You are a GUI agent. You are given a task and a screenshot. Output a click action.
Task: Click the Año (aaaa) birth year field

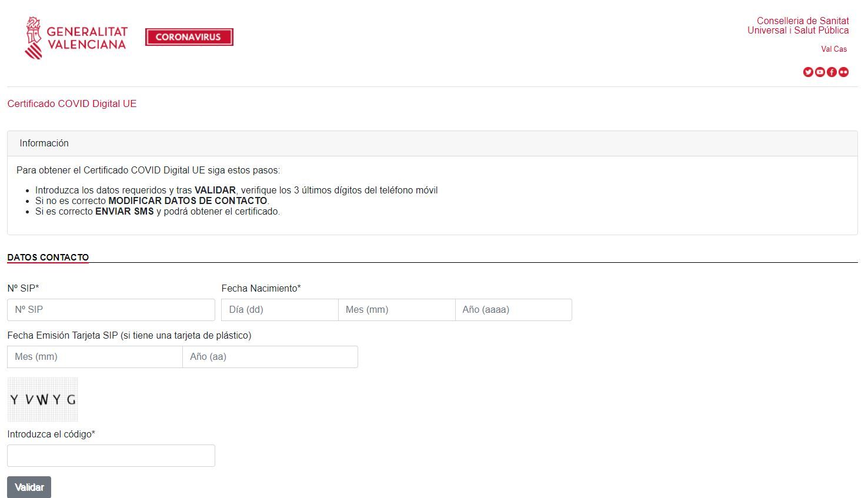tap(513, 310)
